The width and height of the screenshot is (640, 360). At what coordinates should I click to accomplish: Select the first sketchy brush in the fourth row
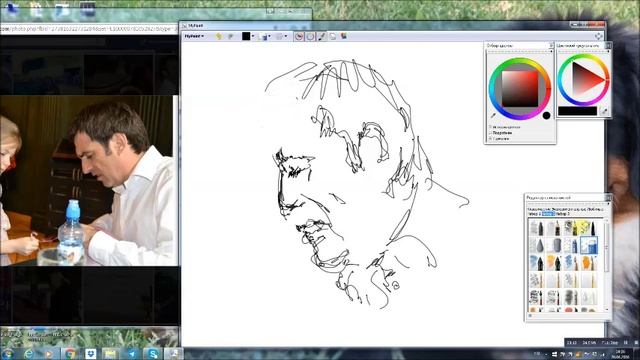[x=536, y=281]
